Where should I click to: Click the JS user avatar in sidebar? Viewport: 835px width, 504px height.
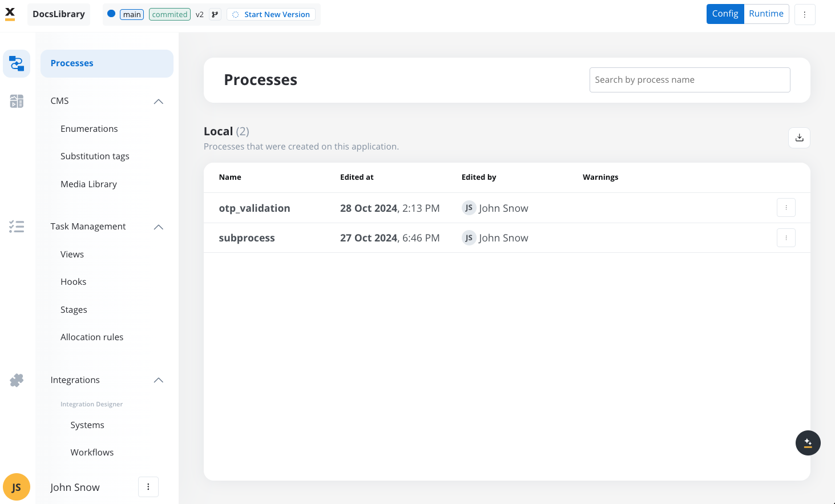coord(17,487)
